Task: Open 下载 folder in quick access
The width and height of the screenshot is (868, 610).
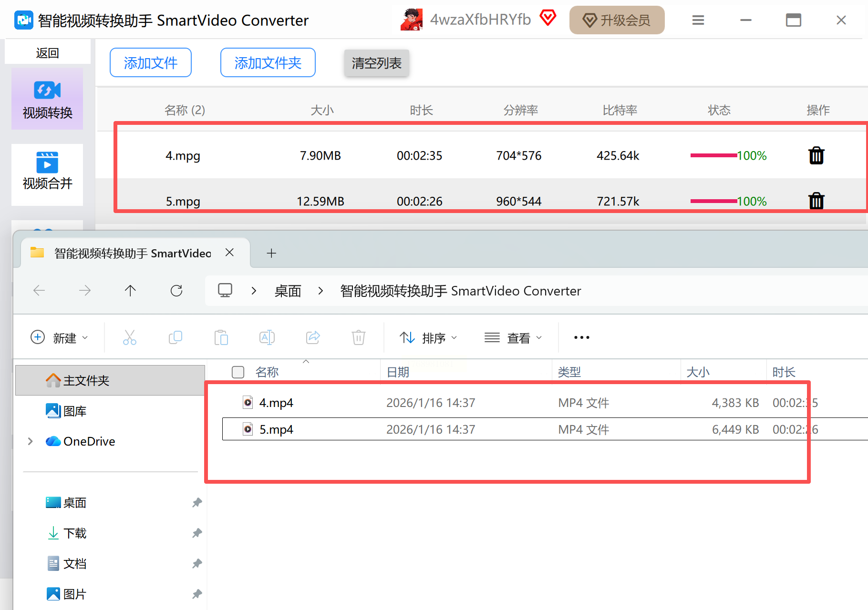Action: coord(66,533)
